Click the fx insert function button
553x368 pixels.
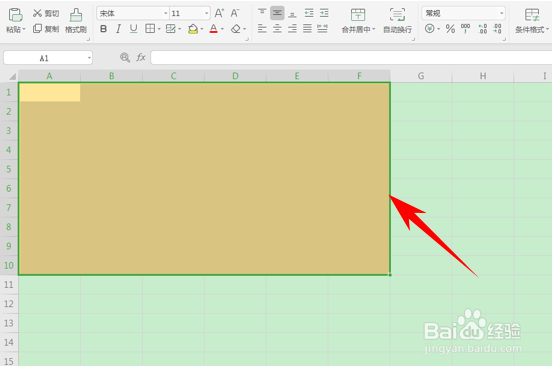(141, 58)
